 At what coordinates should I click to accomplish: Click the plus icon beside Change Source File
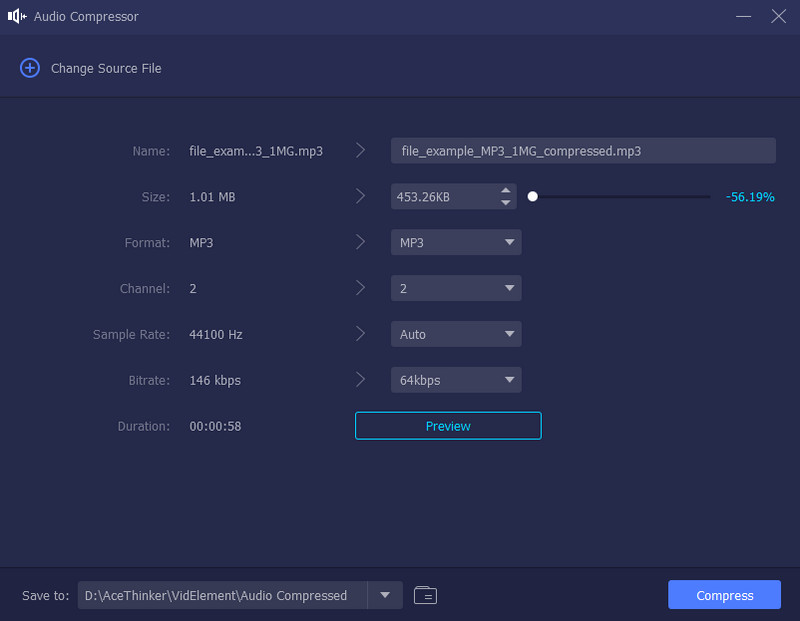tap(29, 68)
